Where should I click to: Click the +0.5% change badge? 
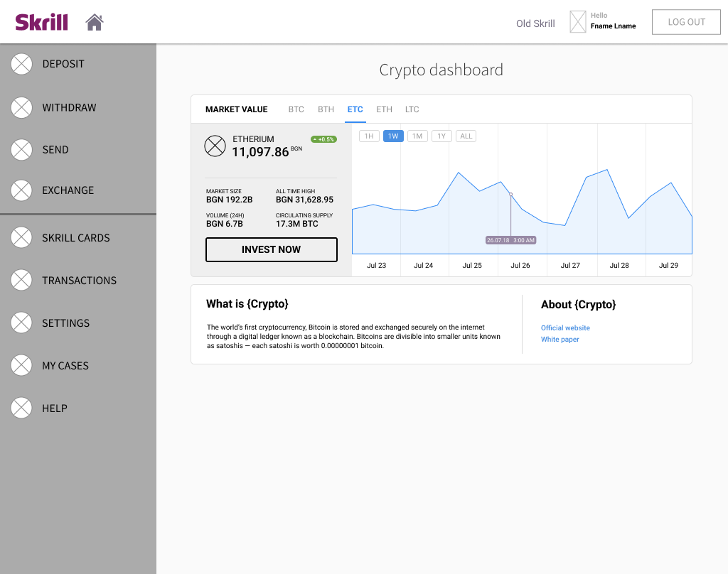[x=323, y=139]
